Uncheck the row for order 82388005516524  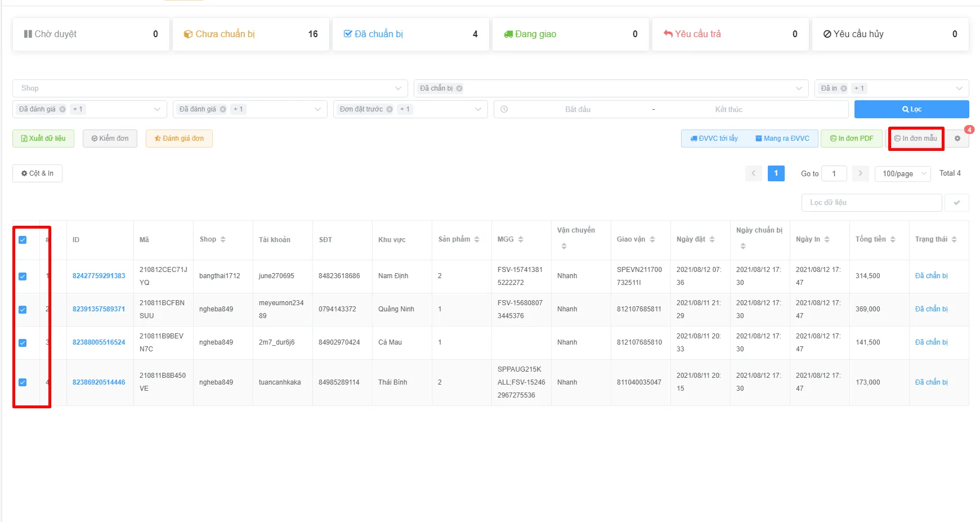coord(23,343)
